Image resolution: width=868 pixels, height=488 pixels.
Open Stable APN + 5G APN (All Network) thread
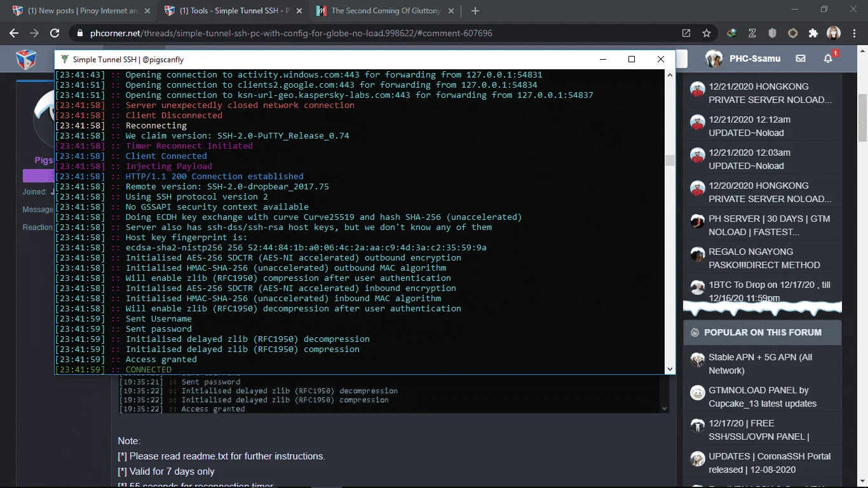click(x=761, y=364)
